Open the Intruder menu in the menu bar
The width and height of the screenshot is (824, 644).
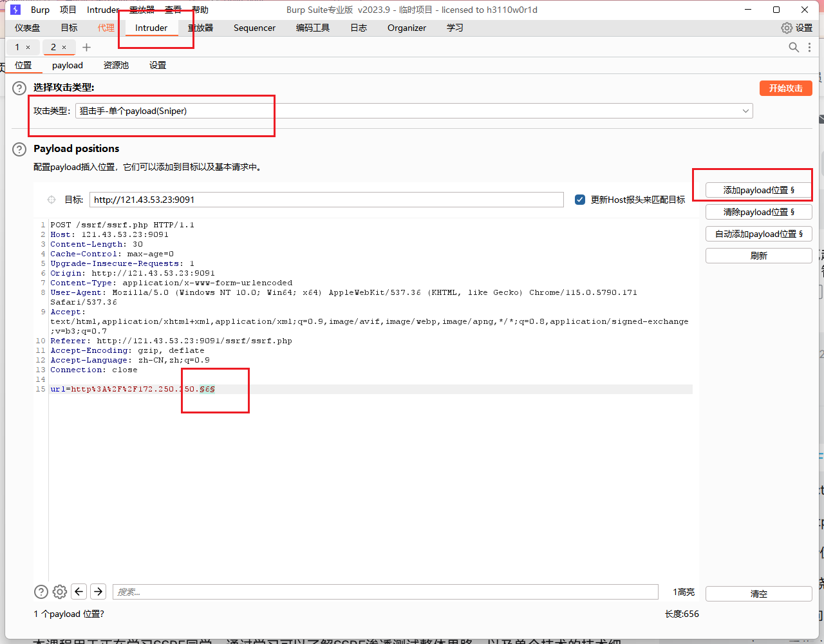[103, 10]
